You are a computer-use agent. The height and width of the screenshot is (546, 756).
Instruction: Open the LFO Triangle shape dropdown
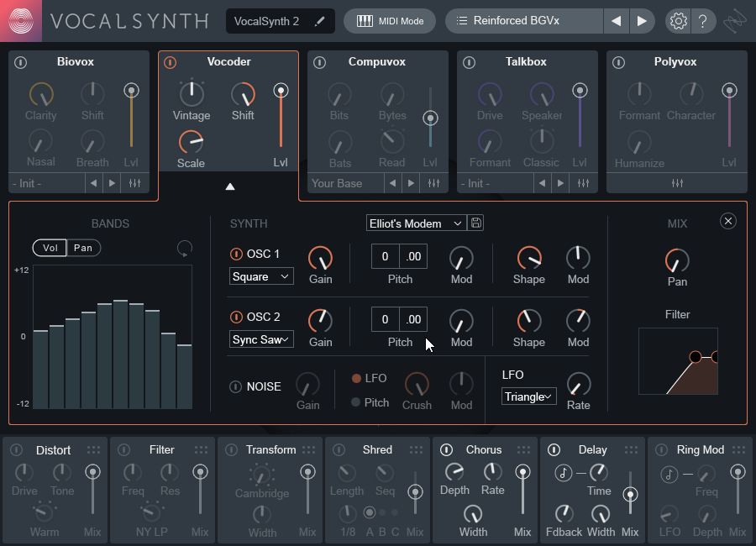529,396
